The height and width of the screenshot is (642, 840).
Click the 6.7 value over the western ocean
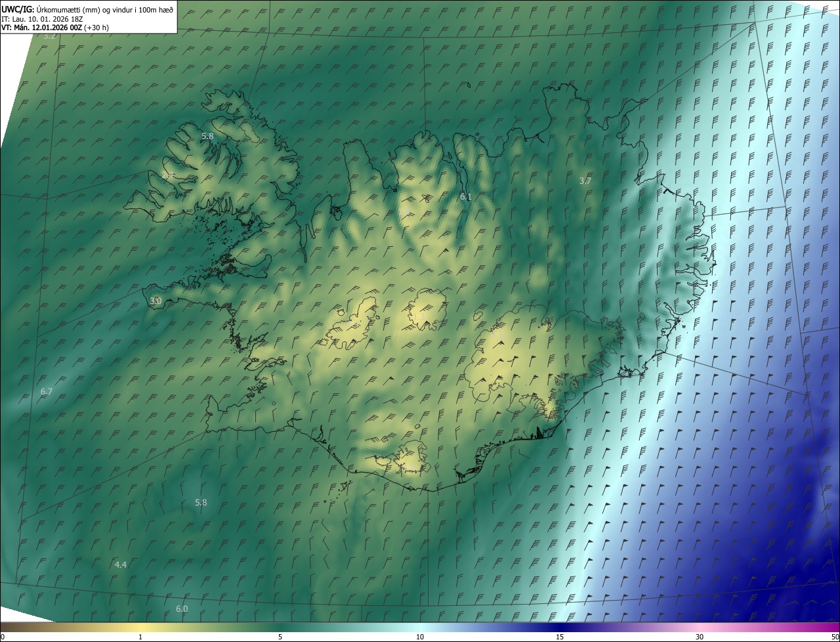tap(46, 391)
